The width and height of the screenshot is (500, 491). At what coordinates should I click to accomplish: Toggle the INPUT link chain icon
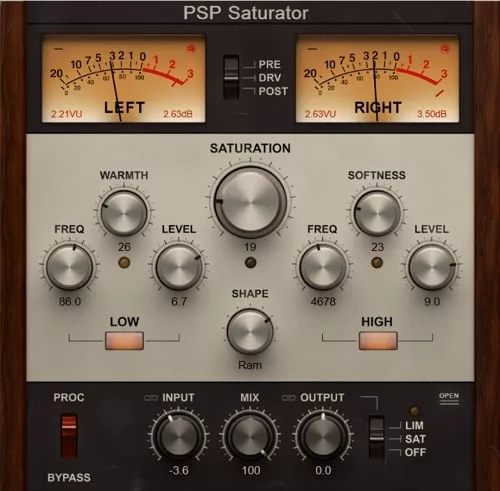(x=151, y=398)
